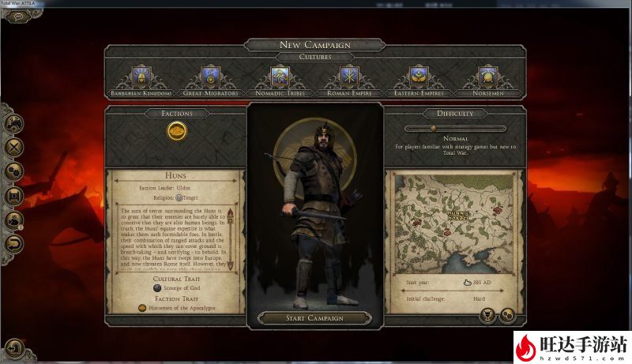Click the exit door icon bottom-left
This screenshot has height=364, width=632.
point(15,348)
